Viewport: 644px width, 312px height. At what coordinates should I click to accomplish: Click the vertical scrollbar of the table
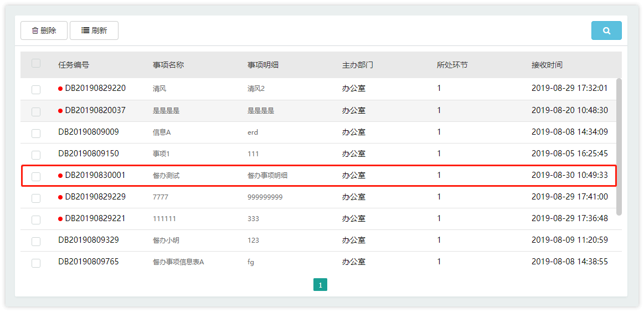tap(619, 147)
